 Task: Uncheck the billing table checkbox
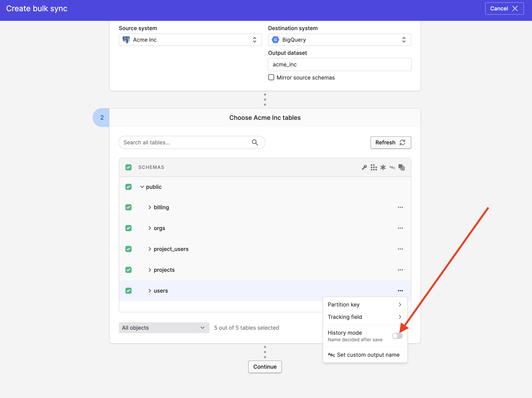(128, 207)
